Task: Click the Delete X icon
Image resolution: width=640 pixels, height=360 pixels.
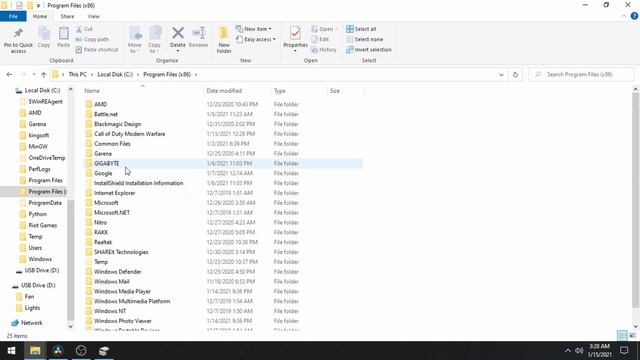Action: click(x=178, y=33)
